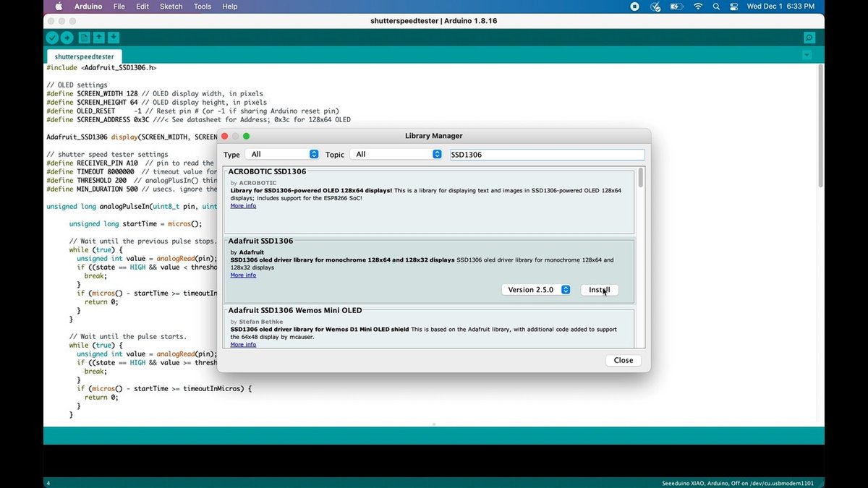Open the Help menu
Viewport: 868px width, 488px height.
pos(229,7)
